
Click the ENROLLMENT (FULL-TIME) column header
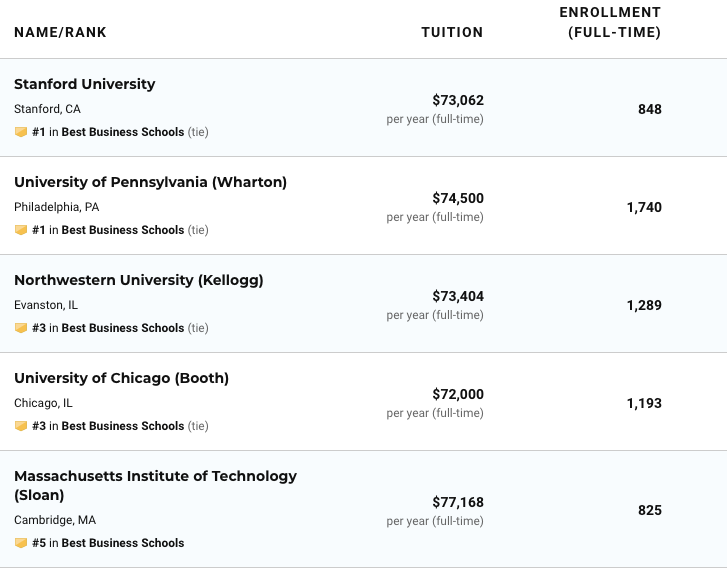(x=614, y=22)
